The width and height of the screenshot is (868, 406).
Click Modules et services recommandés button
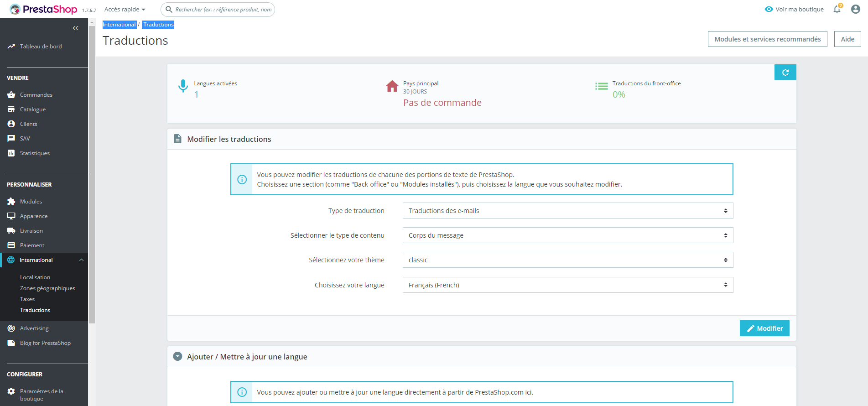click(x=767, y=39)
